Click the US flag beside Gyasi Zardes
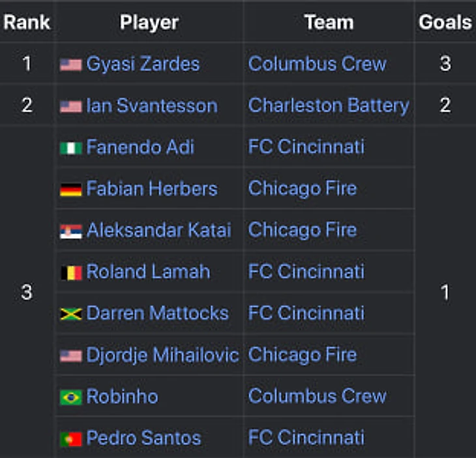 [x=70, y=65]
